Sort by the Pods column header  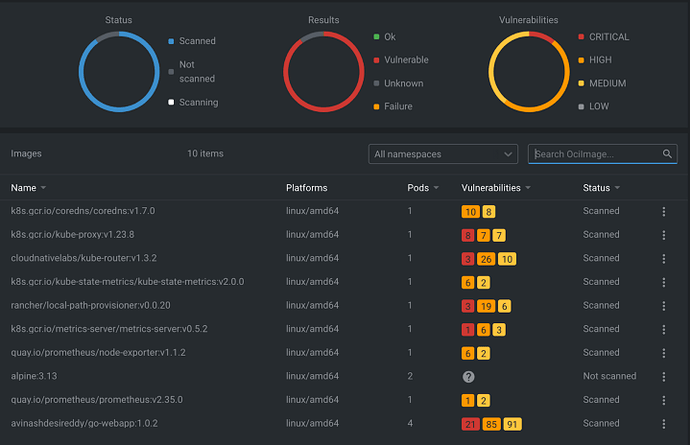[420, 188]
